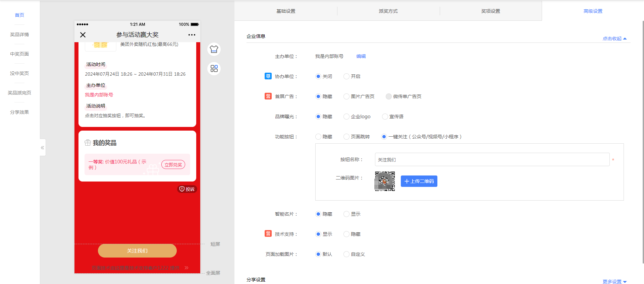Viewport: 644px width, 284px height.
Task: Open 没中奖页 in left sidebar
Action: click(19, 73)
